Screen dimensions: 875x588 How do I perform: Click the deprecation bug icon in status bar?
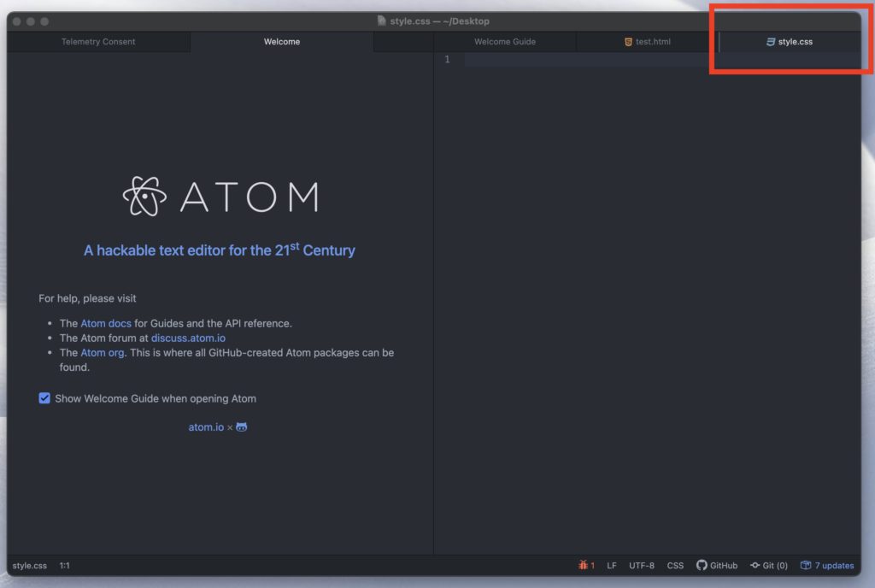pyautogui.click(x=583, y=565)
